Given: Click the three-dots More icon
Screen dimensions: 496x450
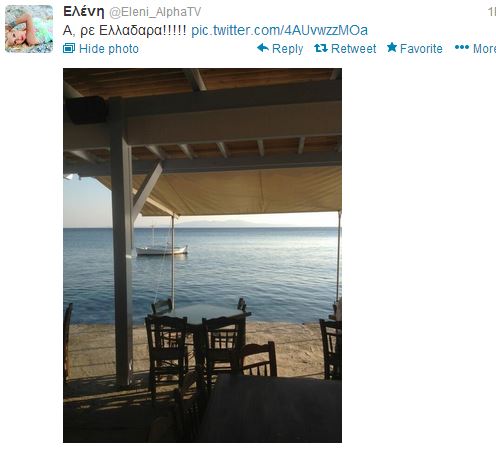Looking at the screenshot, I should (x=462, y=48).
